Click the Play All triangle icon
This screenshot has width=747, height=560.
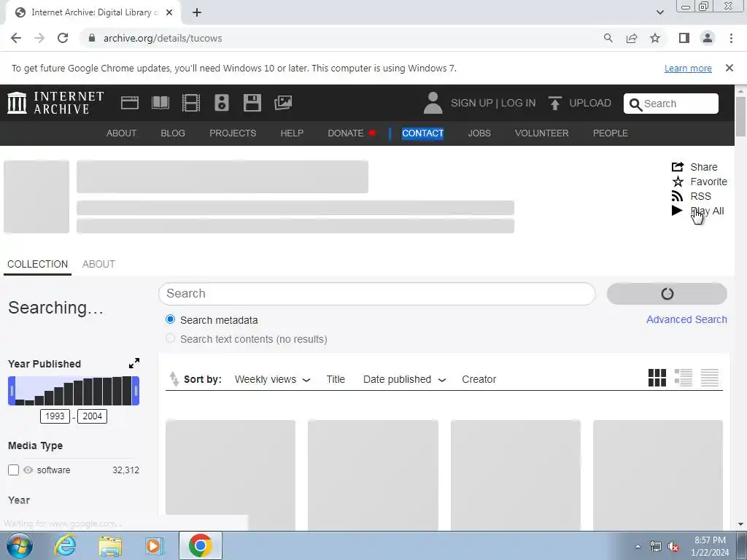[677, 211]
